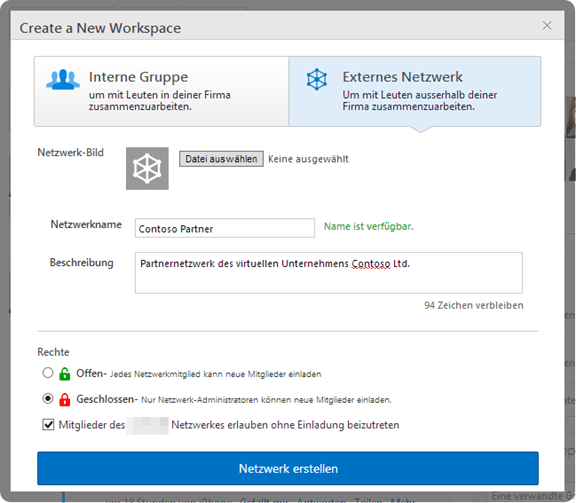Click the green open padlock icon

[x=65, y=374]
